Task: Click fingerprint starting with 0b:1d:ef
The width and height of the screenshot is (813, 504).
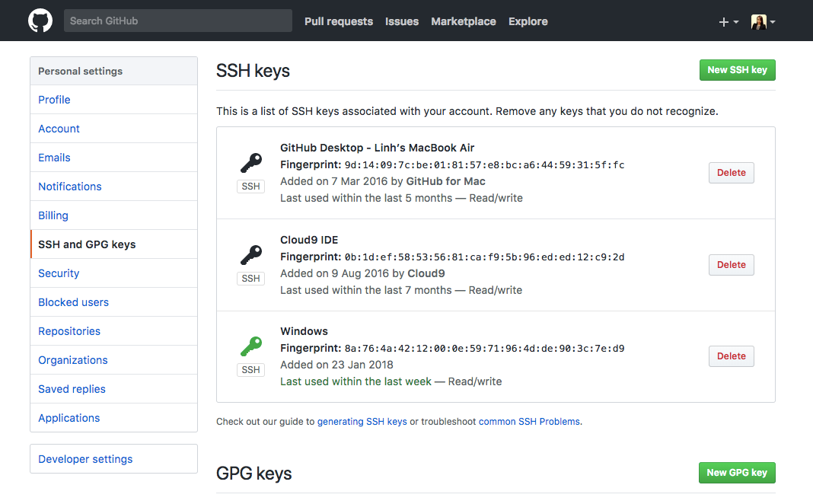Action: coord(484,257)
